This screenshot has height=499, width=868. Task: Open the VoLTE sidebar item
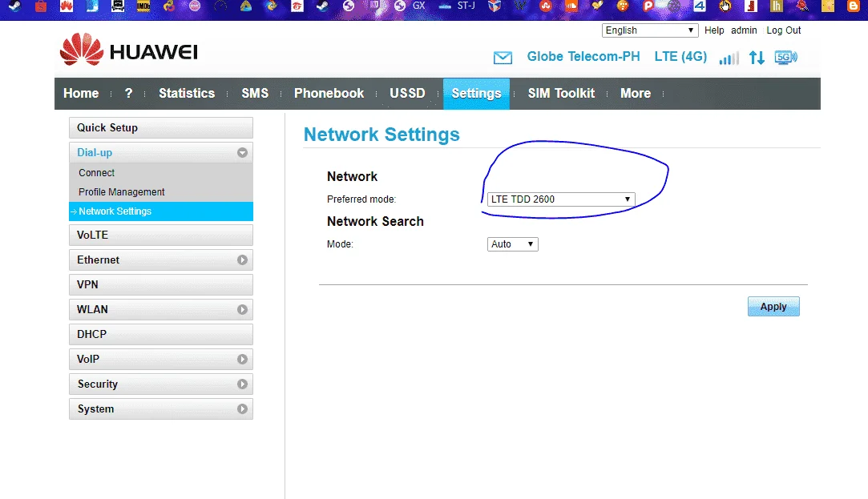(x=161, y=235)
